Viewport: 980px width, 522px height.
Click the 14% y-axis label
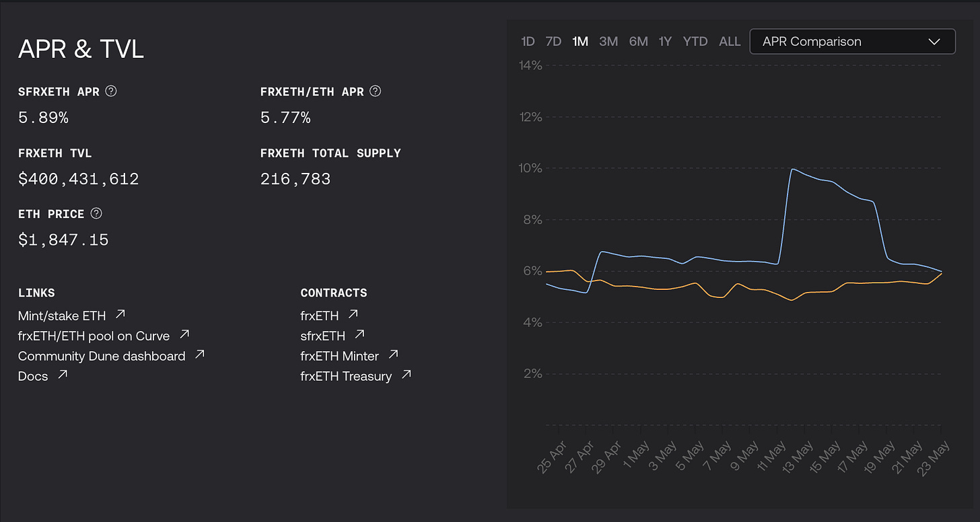[530, 66]
